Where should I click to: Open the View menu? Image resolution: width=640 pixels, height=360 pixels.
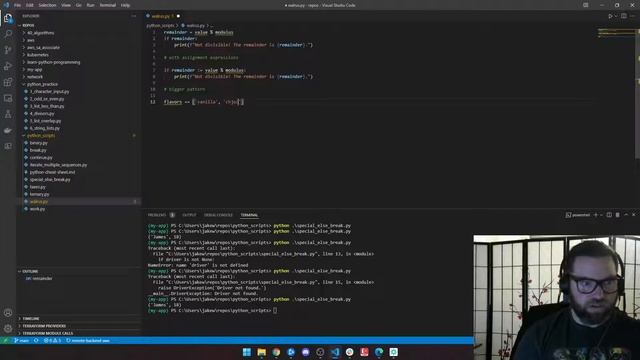point(66,5)
